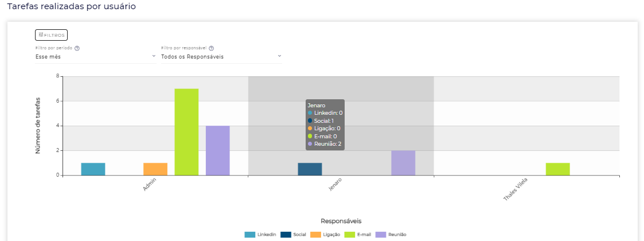
Task: Open the "Esse mês" period dropdown
Action: pos(95,57)
